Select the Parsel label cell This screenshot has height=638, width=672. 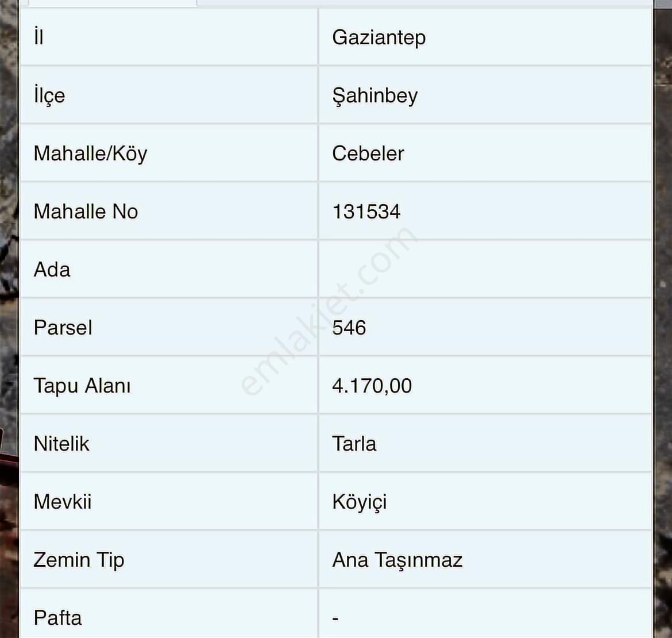63,328
